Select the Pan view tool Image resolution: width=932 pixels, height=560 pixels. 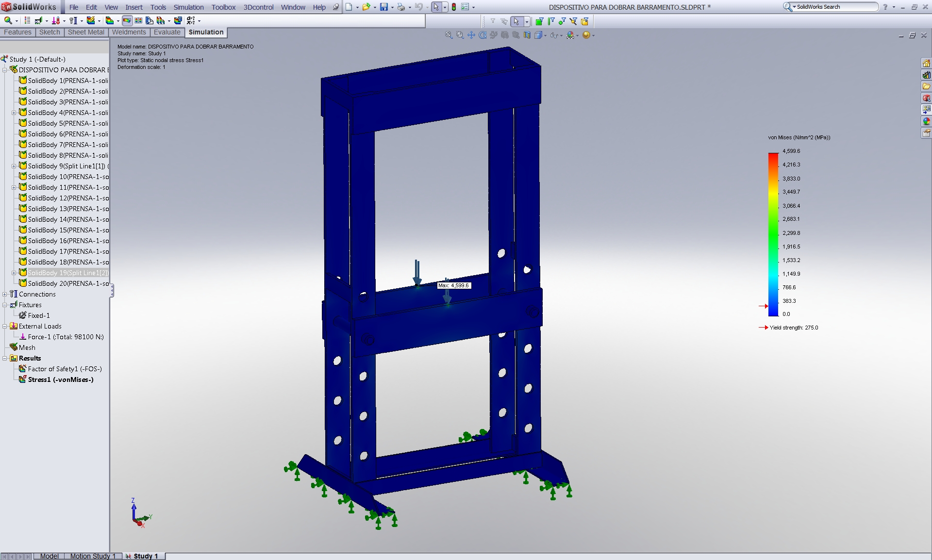(471, 35)
